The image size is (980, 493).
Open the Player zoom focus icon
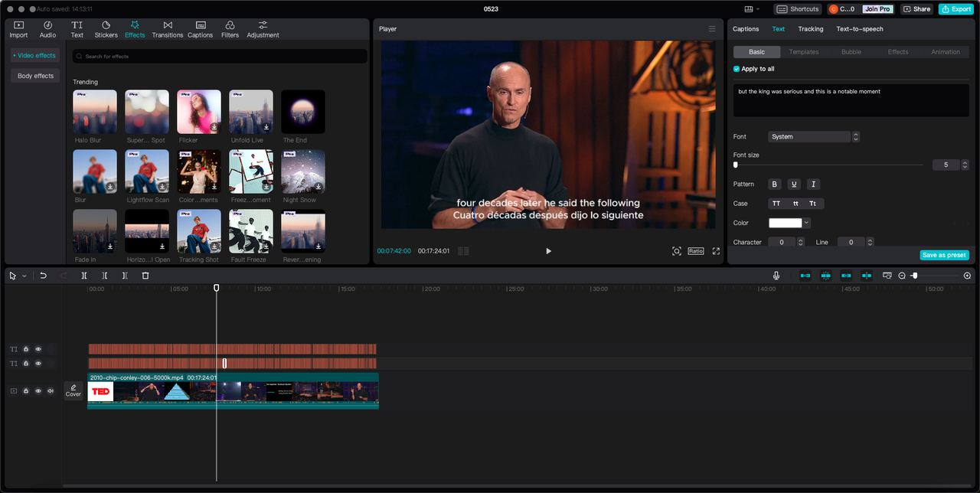pos(677,251)
